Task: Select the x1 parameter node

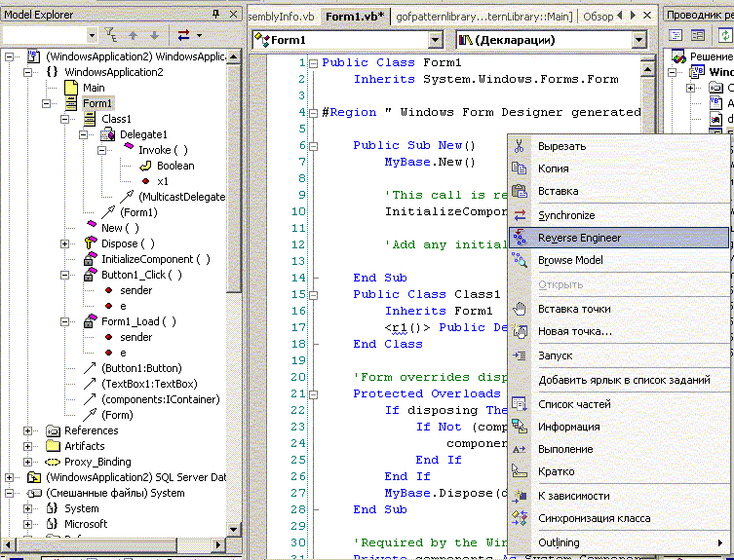Action: point(163,181)
